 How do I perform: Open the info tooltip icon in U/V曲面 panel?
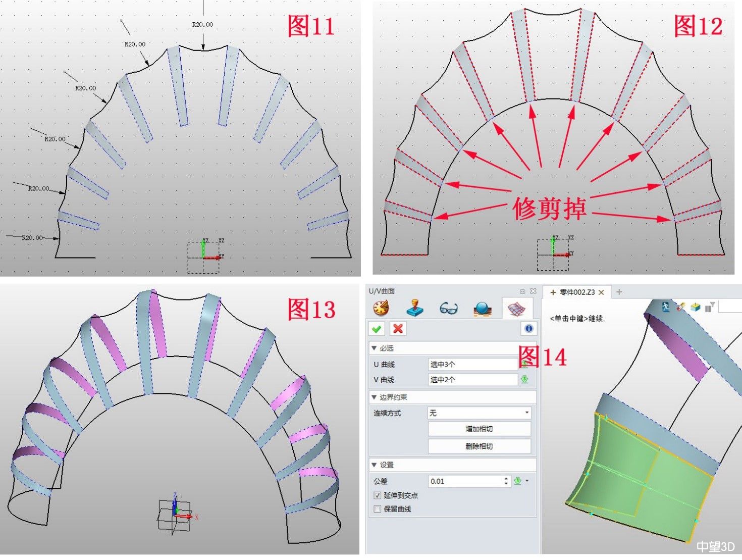[x=528, y=328]
